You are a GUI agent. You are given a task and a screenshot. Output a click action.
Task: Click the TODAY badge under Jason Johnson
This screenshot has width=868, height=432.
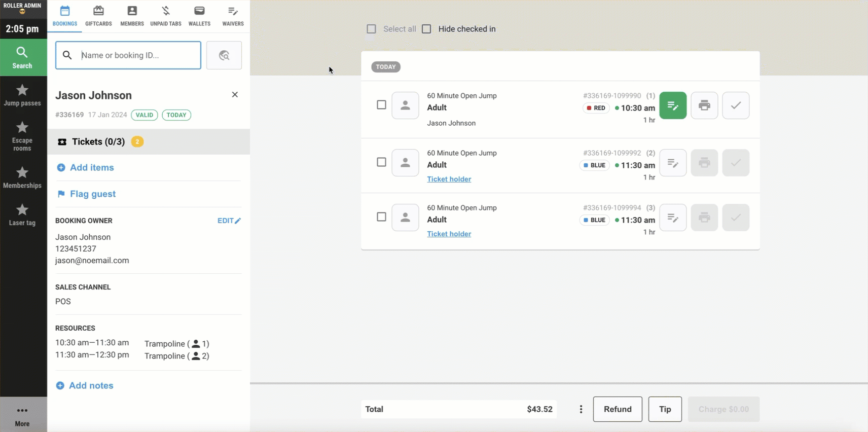pos(176,115)
